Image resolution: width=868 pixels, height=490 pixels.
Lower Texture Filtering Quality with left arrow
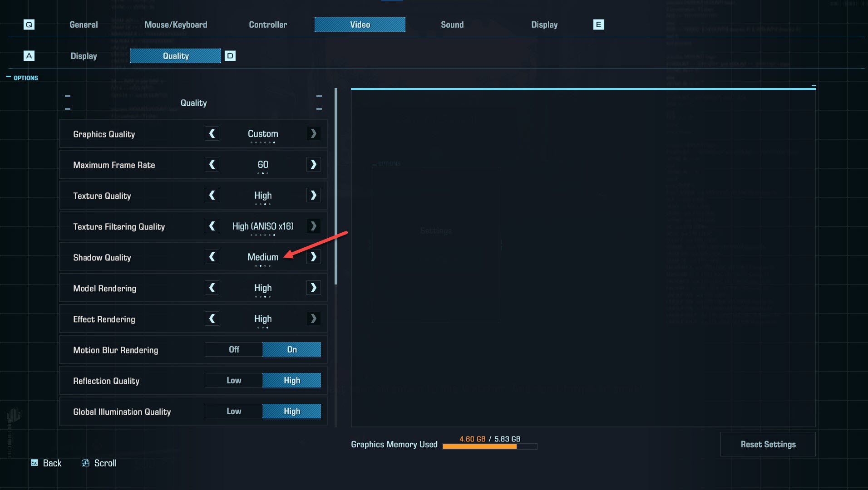click(212, 226)
